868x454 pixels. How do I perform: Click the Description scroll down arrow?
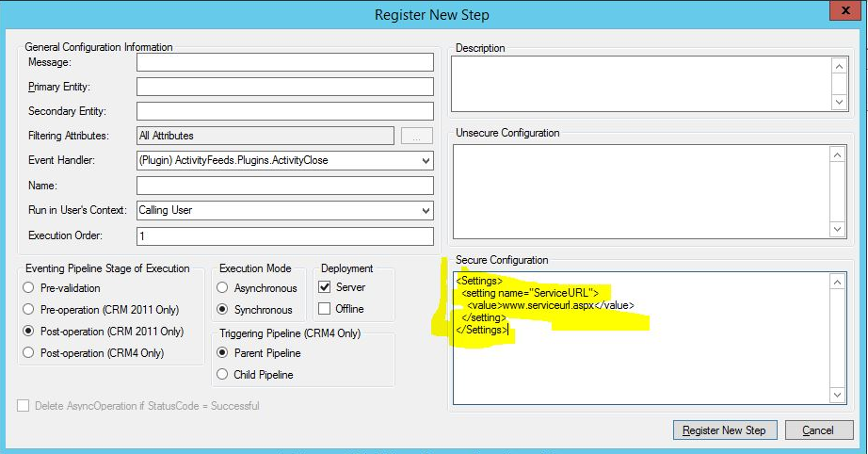click(839, 102)
